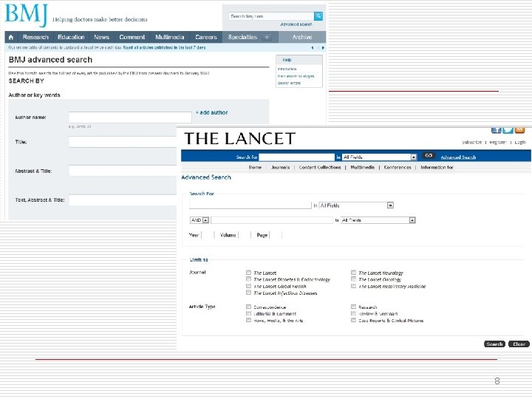Image resolution: width=532 pixels, height=399 pixels.
Task: Open Lancet Journals nav item
Action: 281,167
